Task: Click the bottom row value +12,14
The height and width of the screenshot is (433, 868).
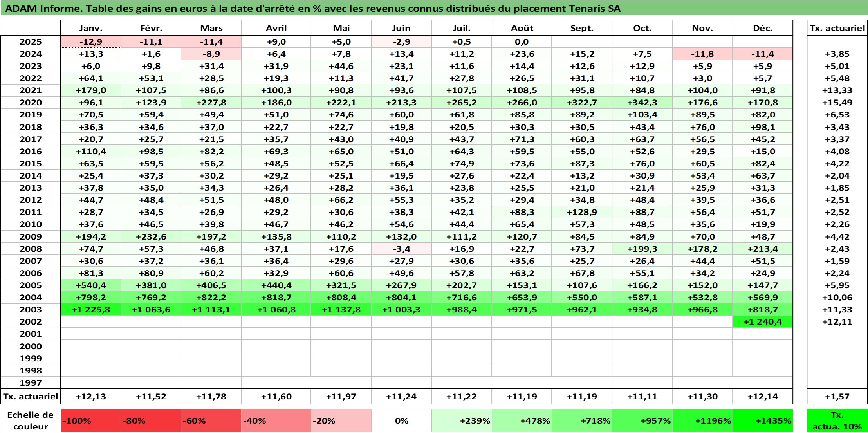Action: pyautogui.click(x=763, y=397)
